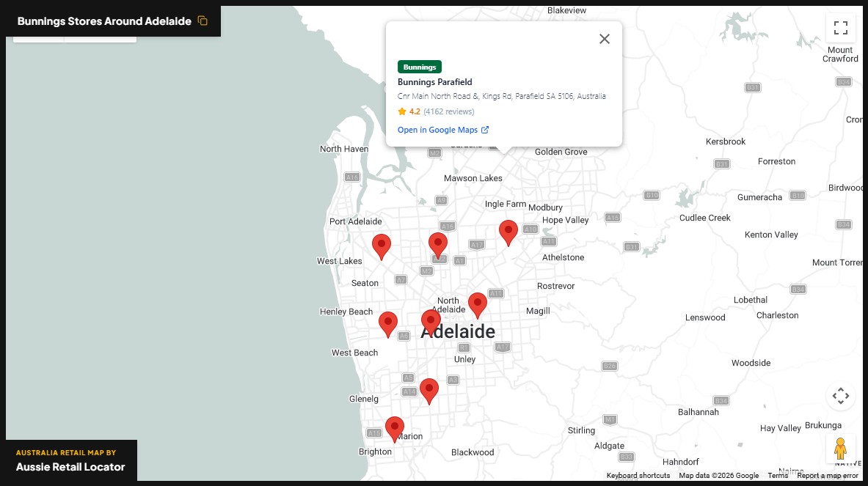Image resolution: width=868 pixels, height=486 pixels.
Task: Click the Cudlee Creek map label
Action: (x=704, y=218)
